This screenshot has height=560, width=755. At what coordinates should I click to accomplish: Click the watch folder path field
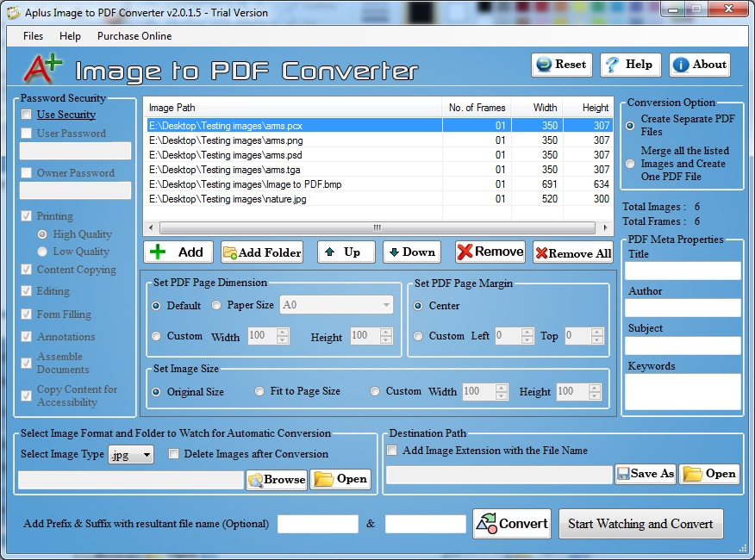tap(131, 480)
